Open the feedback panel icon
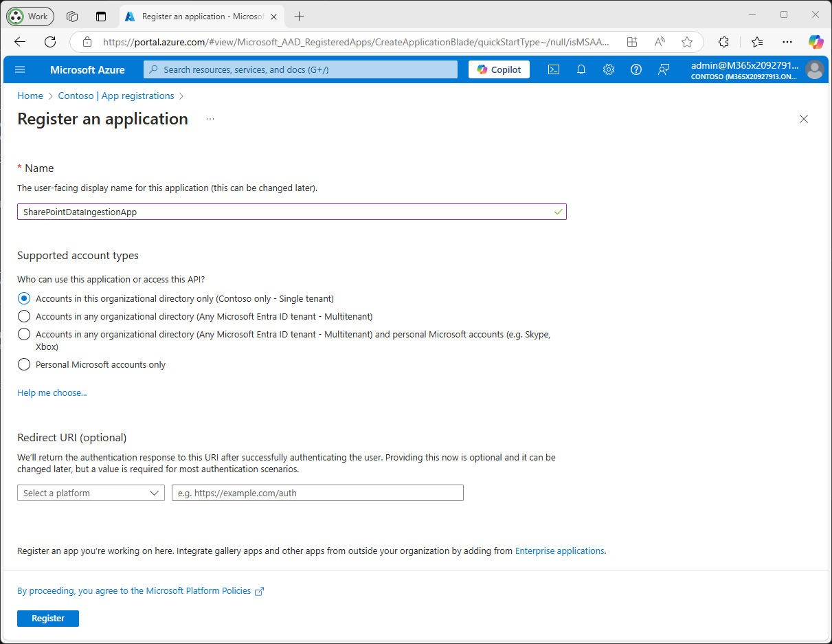Image resolution: width=832 pixels, height=644 pixels. click(663, 69)
